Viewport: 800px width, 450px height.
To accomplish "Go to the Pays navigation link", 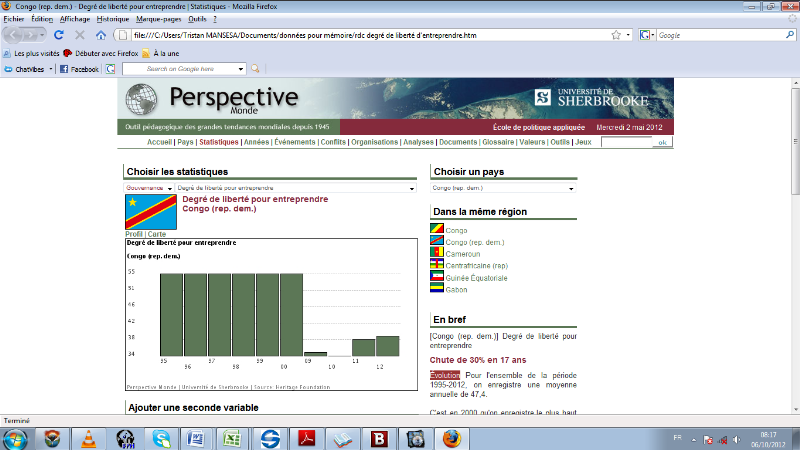I will (185, 142).
